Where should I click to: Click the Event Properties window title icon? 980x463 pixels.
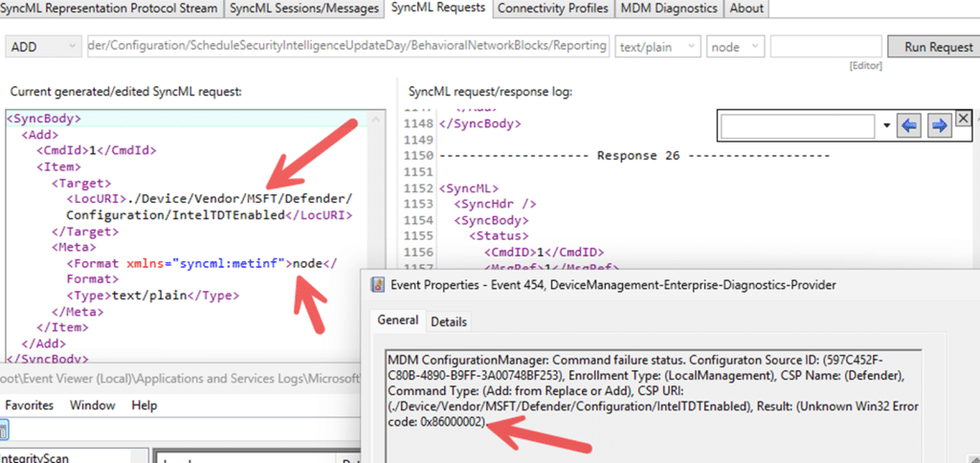tap(376, 284)
